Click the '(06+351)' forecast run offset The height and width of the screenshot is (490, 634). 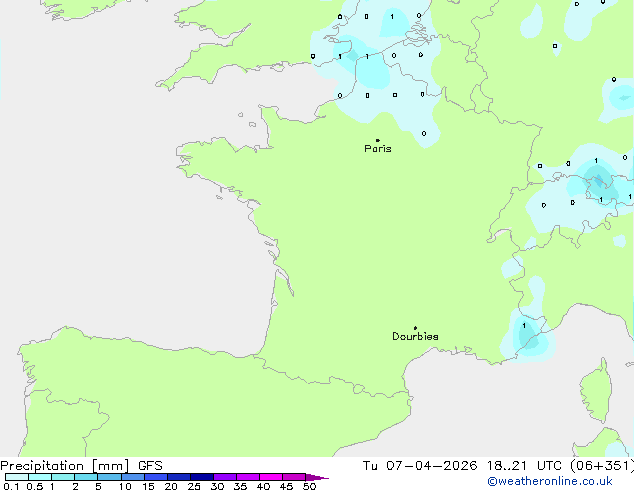602,466
